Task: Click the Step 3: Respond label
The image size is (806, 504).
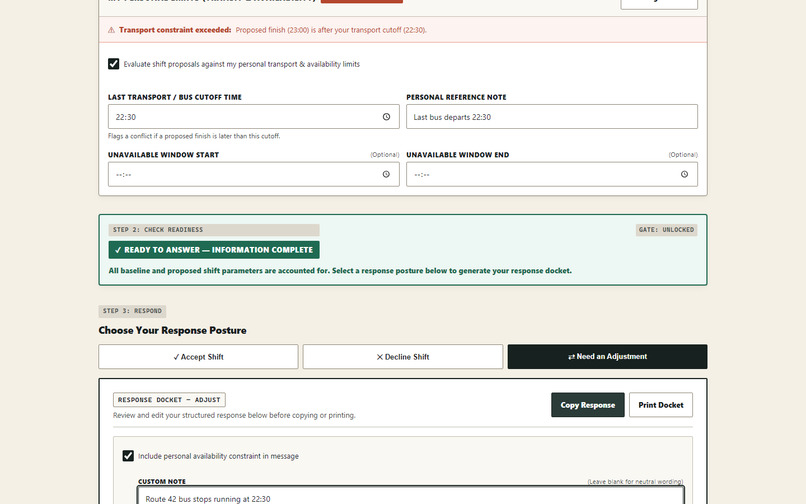Action: coord(132,311)
